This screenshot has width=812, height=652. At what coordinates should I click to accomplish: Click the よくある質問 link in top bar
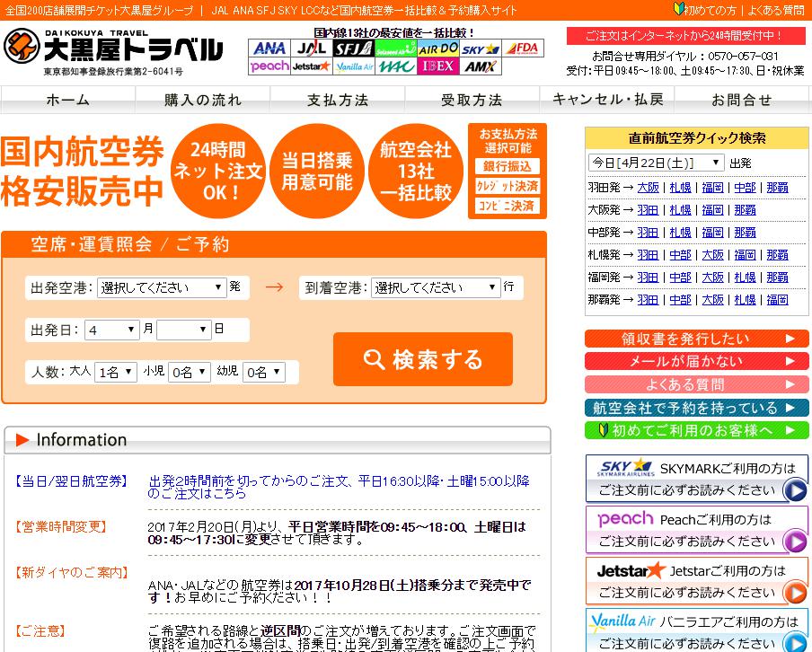click(x=776, y=10)
